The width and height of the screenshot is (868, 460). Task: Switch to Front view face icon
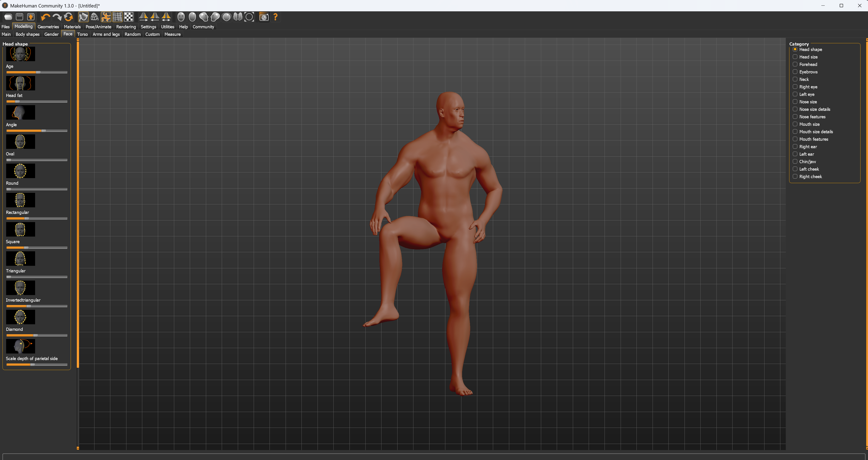pyautogui.click(x=181, y=17)
